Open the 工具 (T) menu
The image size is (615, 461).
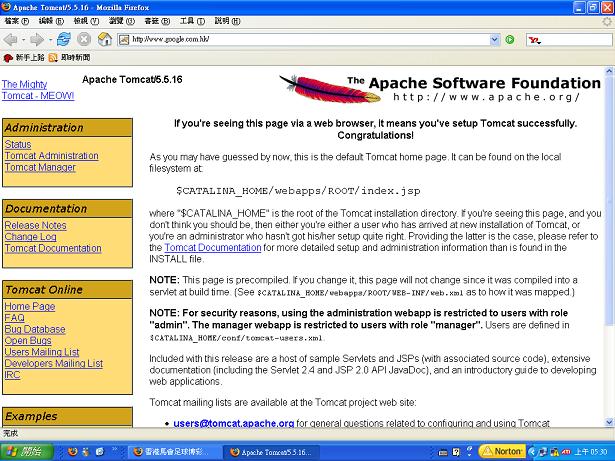click(192, 21)
